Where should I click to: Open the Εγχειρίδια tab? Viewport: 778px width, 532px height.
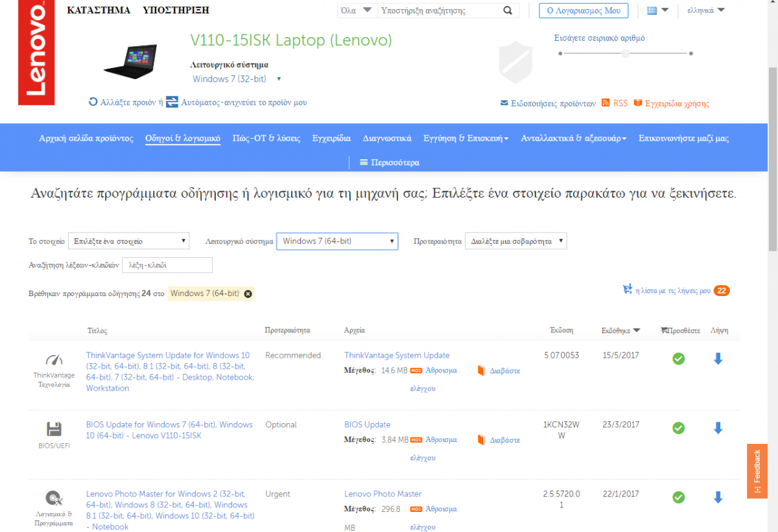point(331,139)
